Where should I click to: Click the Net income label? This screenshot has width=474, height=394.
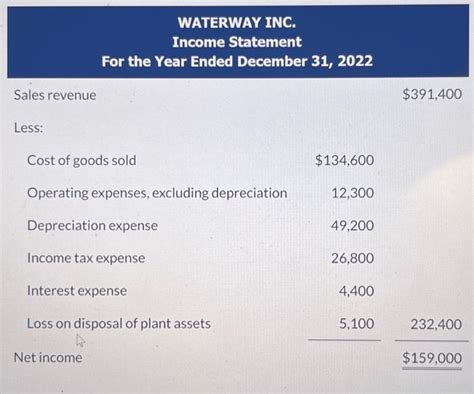[x=48, y=358]
